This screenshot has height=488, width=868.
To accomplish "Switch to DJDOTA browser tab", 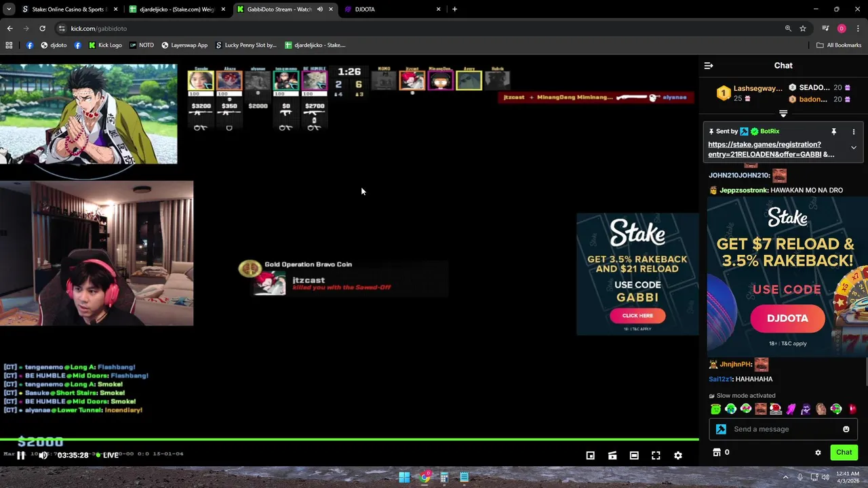I will pos(393,9).
